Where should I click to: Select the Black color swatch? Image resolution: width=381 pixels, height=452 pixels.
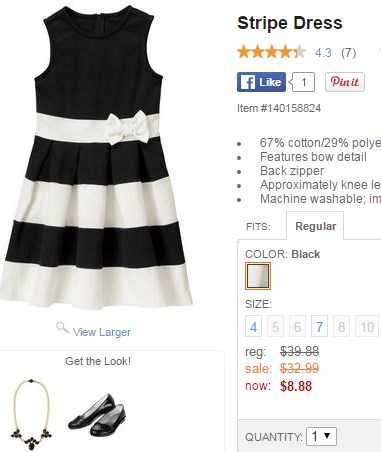tap(258, 276)
